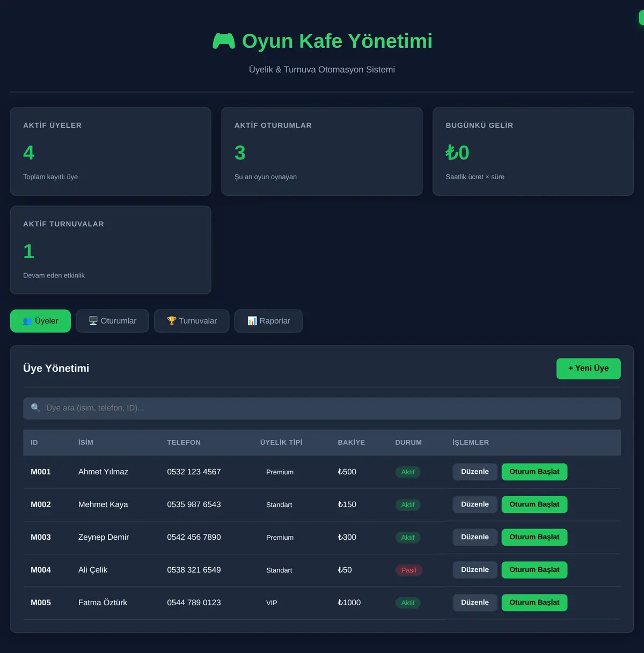Viewport: 644px width, 653px height.
Task: Click the Bakiye column header
Action: click(x=352, y=443)
